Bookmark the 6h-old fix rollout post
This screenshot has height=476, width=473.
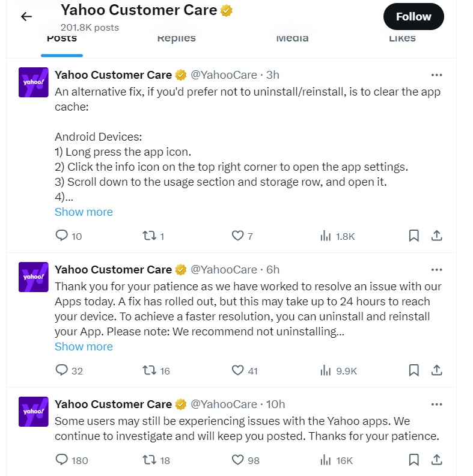pyautogui.click(x=413, y=371)
